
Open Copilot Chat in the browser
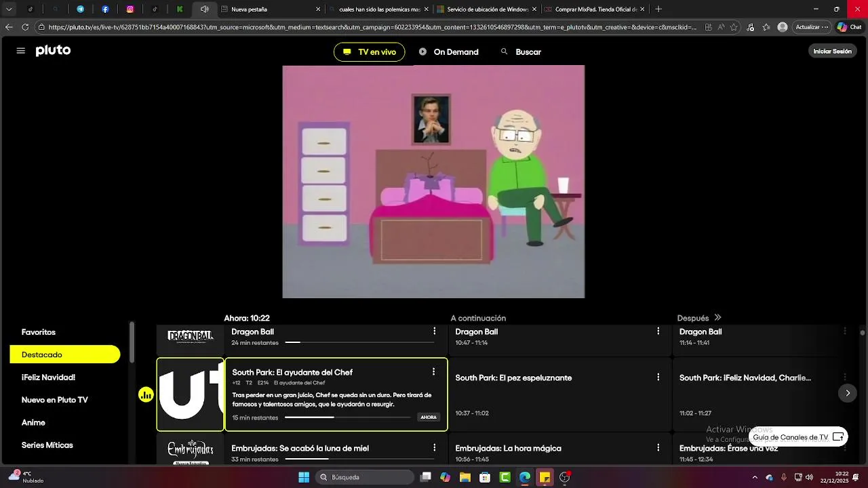(848, 27)
